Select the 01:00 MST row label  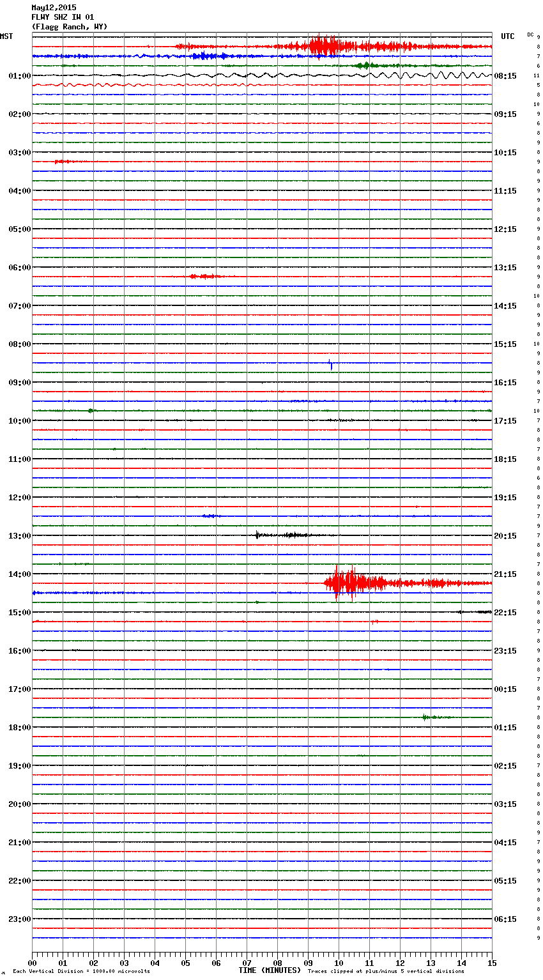tap(20, 76)
